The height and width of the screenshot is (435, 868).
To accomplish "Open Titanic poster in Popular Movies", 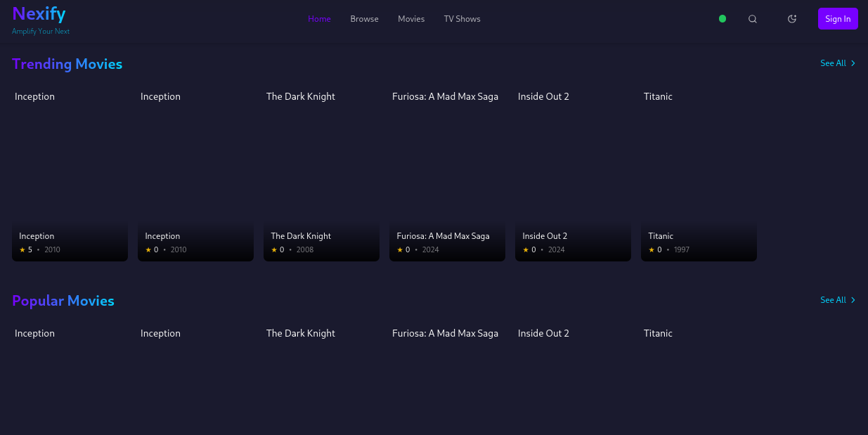I will (699, 379).
